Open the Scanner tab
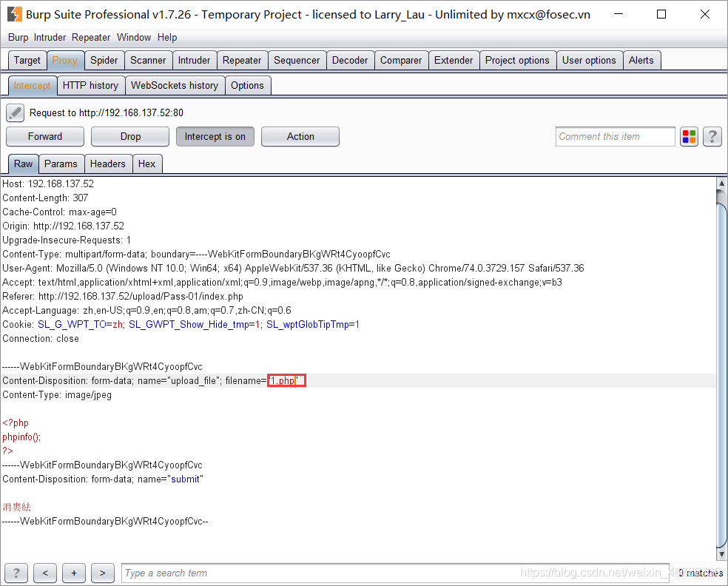 tap(148, 61)
